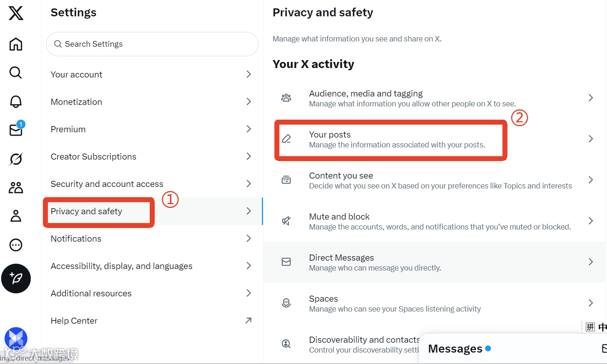
Task: Expand Your account settings chevron
Action: click(249, 74)
